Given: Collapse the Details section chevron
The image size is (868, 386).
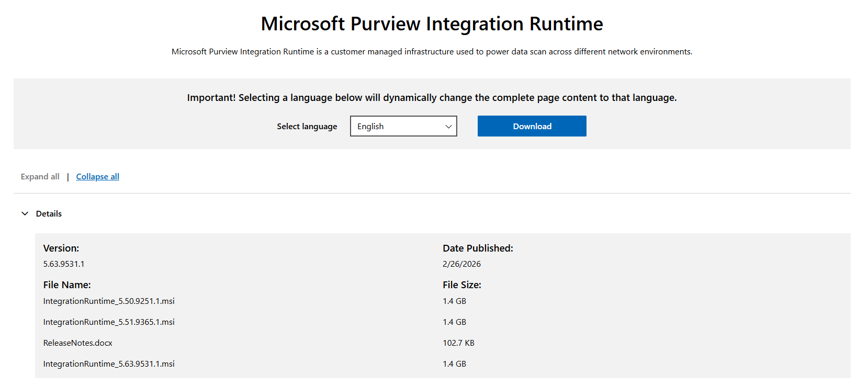Looking at the screenshot, I should pyautogui.click(x=25, y=213).
